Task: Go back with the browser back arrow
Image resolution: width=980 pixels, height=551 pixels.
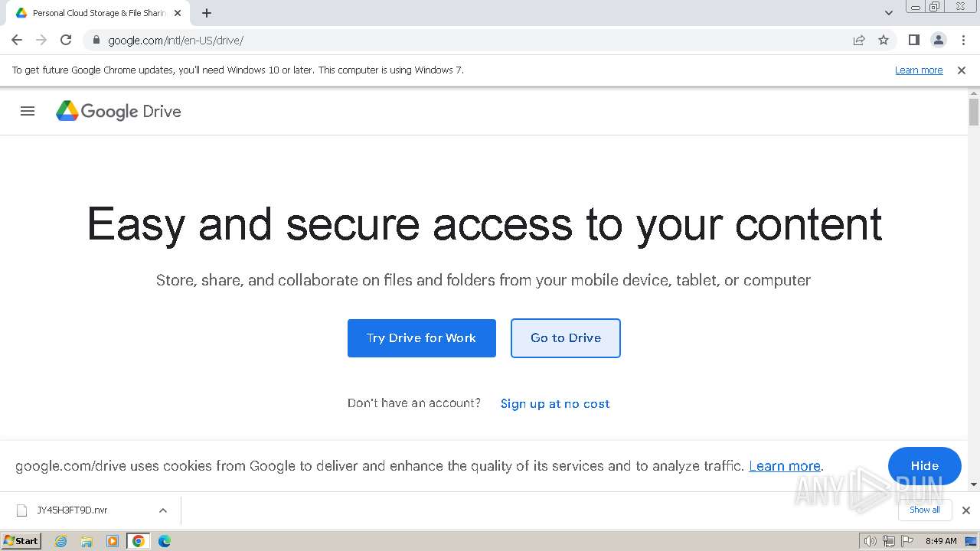Action: 17,40
